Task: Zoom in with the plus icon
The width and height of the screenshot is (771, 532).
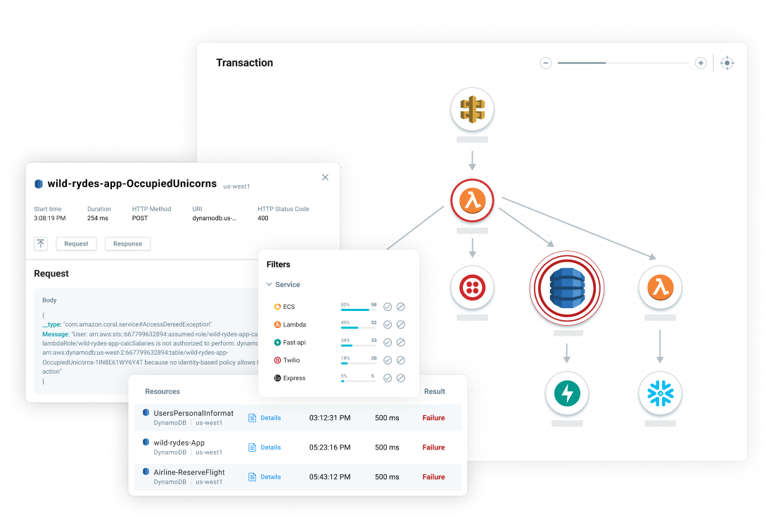Action: tap(701, 63)
